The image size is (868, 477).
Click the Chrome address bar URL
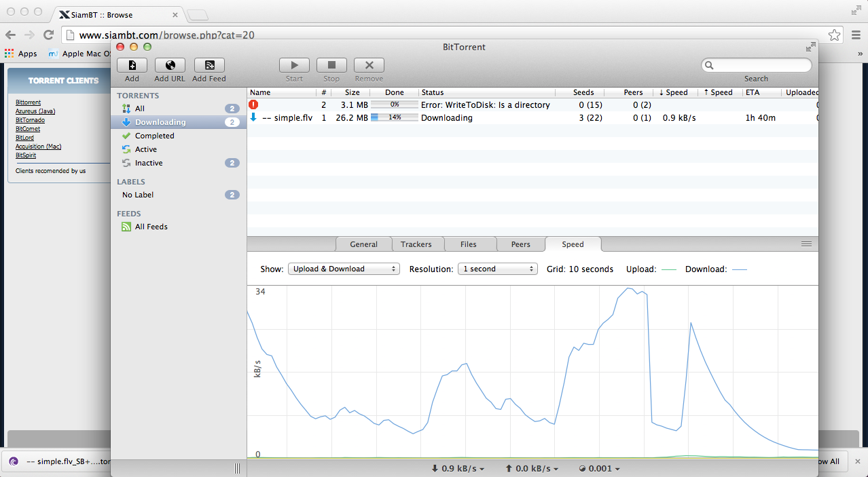click(x=167, y=35)
